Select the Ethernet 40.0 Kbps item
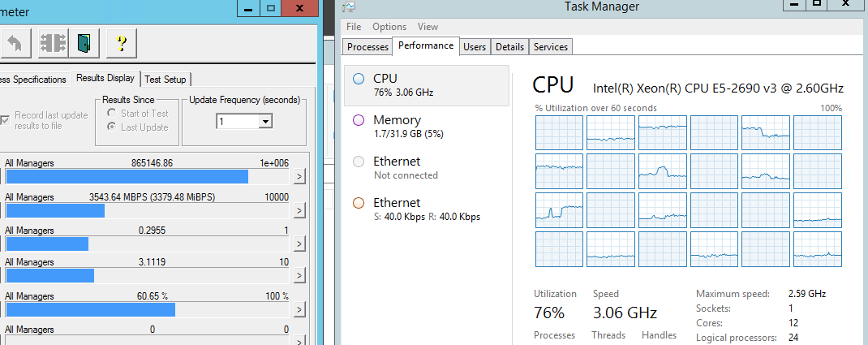Viewport: 868px width, 345px height. 428,209
